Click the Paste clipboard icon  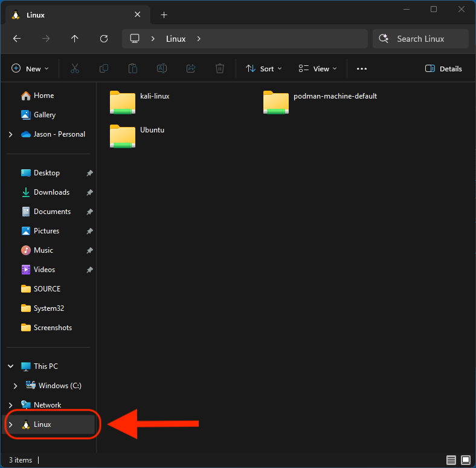click(133, 69)
